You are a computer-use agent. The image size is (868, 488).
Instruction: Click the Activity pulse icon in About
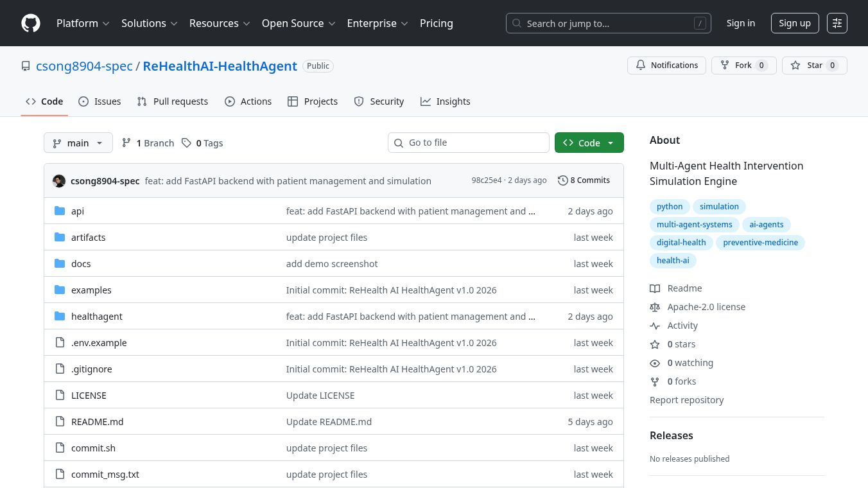coord(655,326)
